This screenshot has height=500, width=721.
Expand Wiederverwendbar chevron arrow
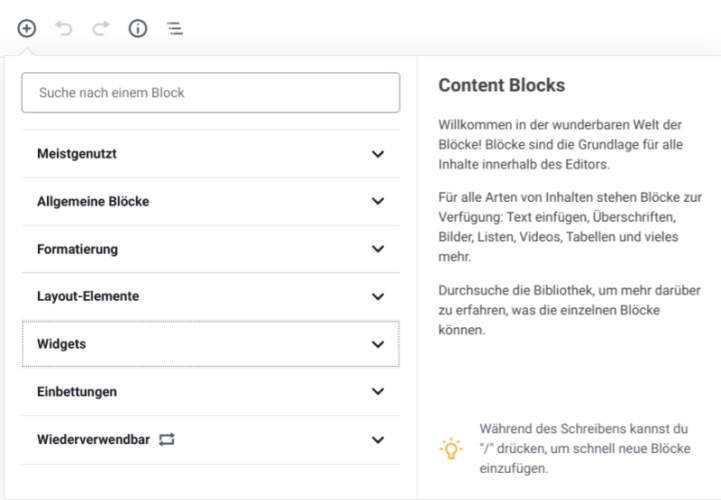click(378, 440)
